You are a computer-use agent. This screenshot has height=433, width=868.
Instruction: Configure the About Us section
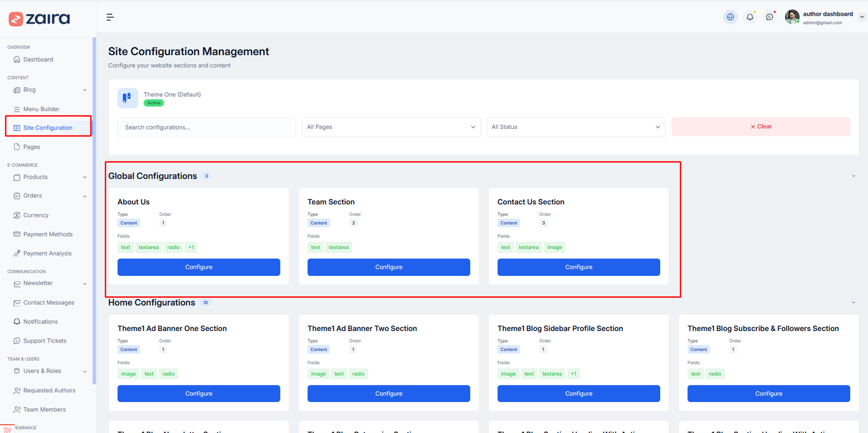[199, 267]
